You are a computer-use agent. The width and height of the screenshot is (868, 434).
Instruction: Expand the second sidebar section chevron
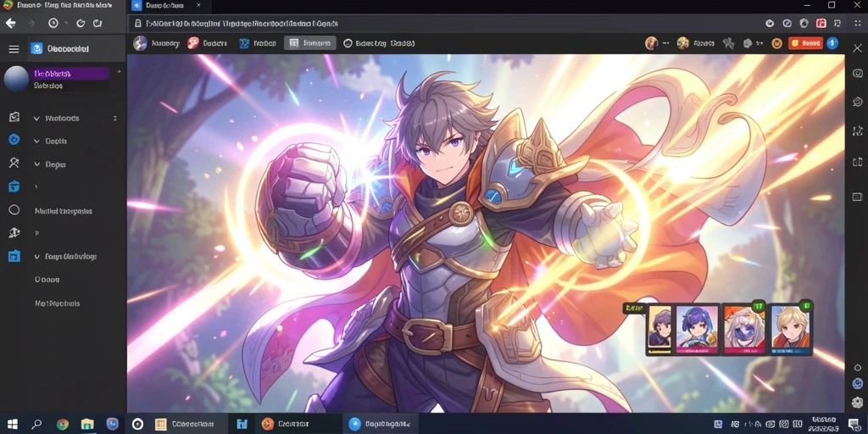pos(36,142)
